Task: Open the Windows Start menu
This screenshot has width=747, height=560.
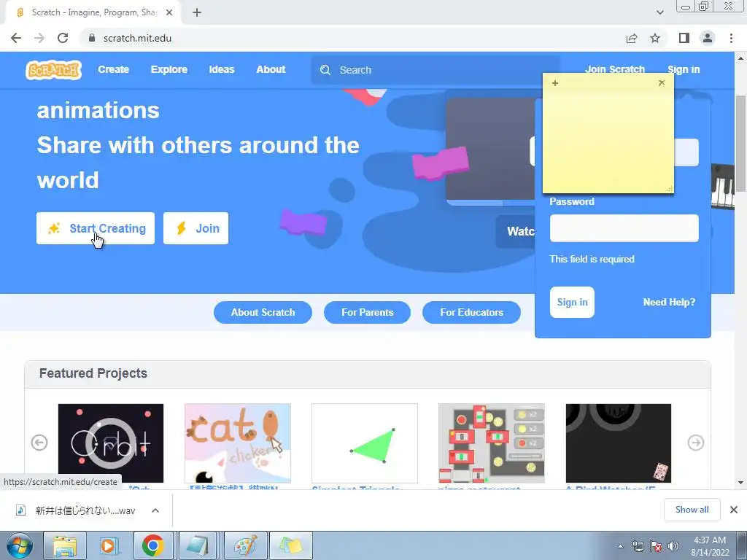Action: tap(19, 545)
